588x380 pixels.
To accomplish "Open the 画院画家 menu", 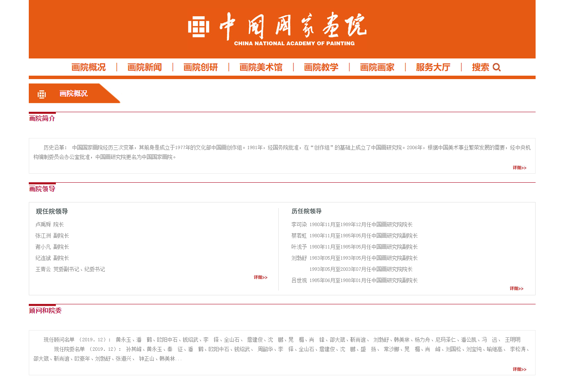I will coord(377,67).
